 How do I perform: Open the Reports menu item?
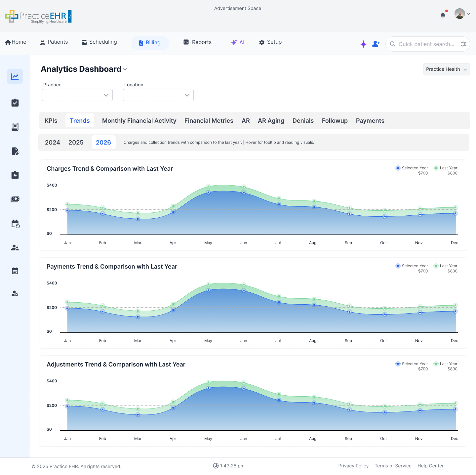click(x=197, y=42)
